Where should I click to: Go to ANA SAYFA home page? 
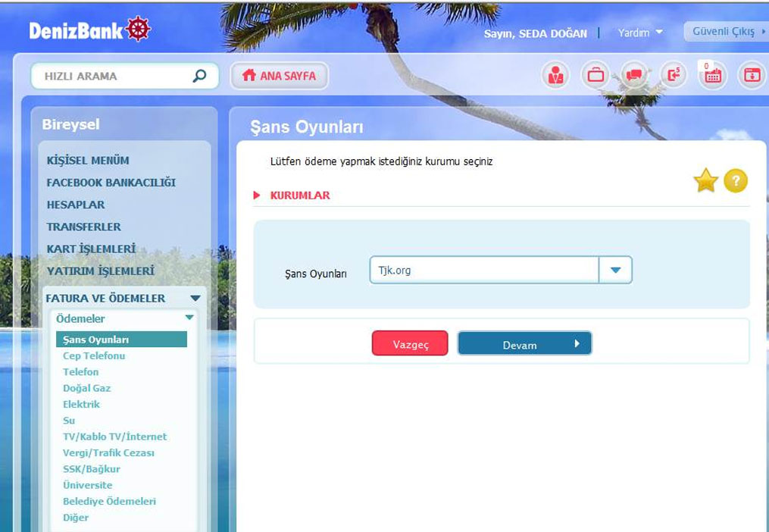pyautogui.click(x=279, y=76)
